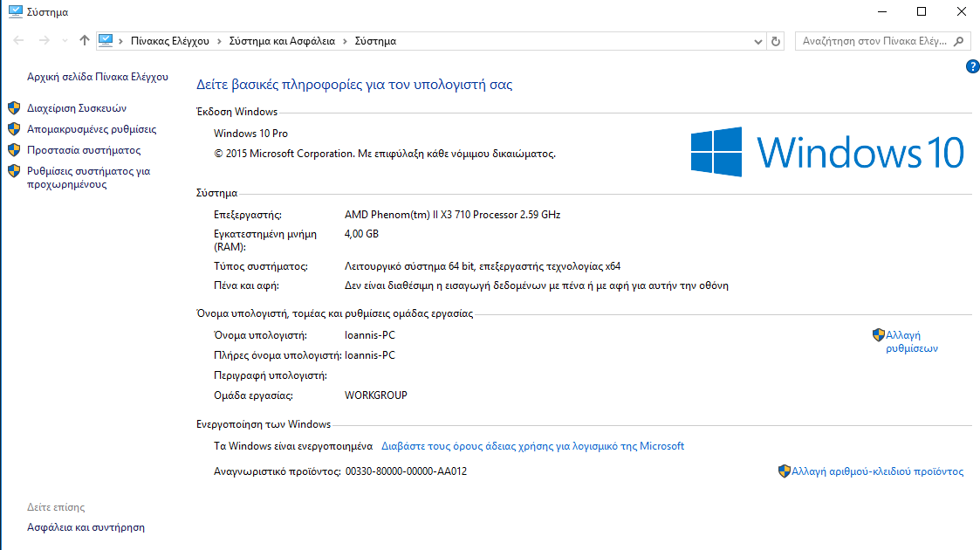
Task: Open Αλλαγή ρυθμίσεων link
Action: (x=912, y=342)
